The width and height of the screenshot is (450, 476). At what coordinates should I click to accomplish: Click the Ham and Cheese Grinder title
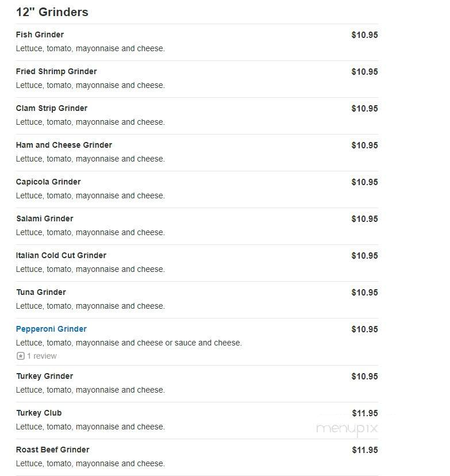click(64, 145)
